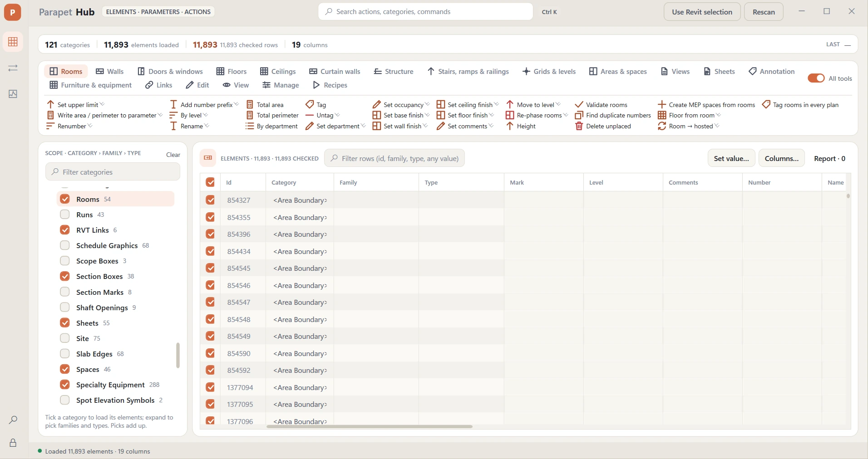The height and width of the screenshot is (459, 868).
Task: Clear the scope category selection
Action: 173,155
